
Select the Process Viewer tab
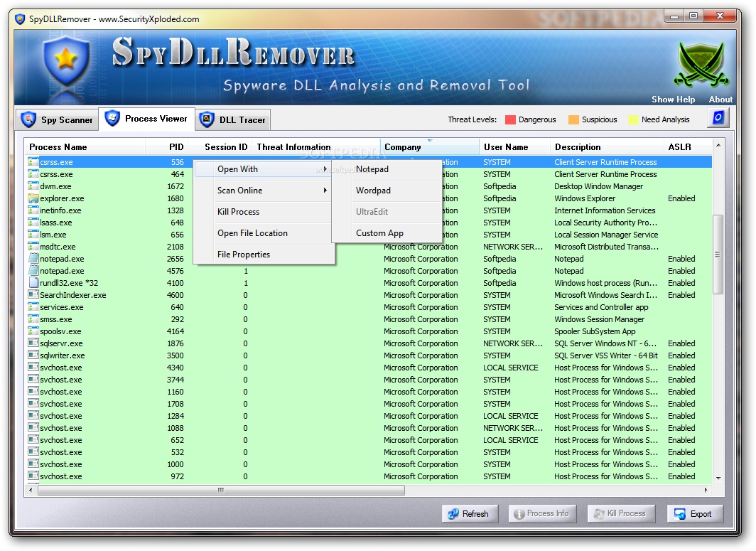coord(146,119)
